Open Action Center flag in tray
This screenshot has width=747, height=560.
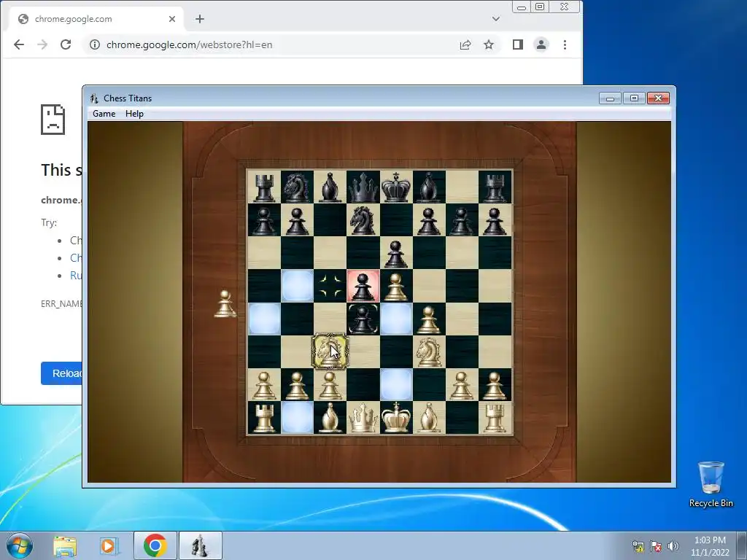coord(656,546)
